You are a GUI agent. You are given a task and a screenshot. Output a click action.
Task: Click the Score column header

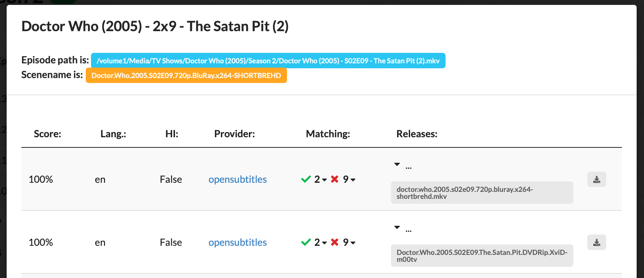48,134
